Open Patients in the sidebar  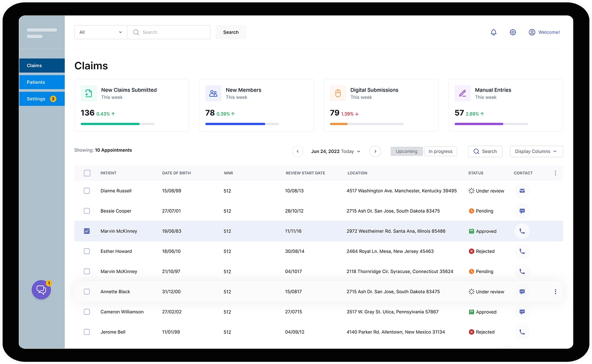[x=42, y=82]
